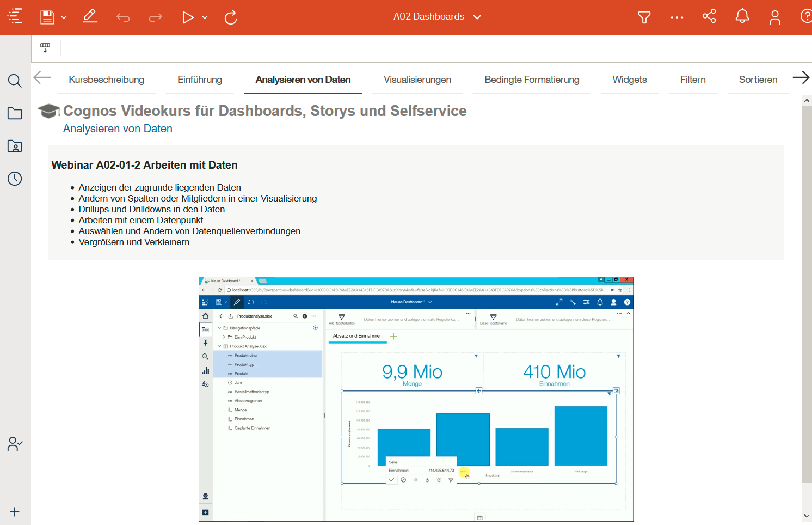Click the Analysieren von Daten link
The height and width of the screenshot is (525, 812).
(118, 129)
